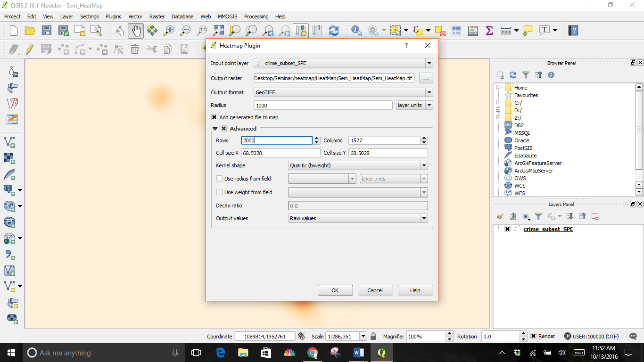This screenshot has width=644, height=362.
Task: Click the Radius input field
Action: click(x=322, y=105)
